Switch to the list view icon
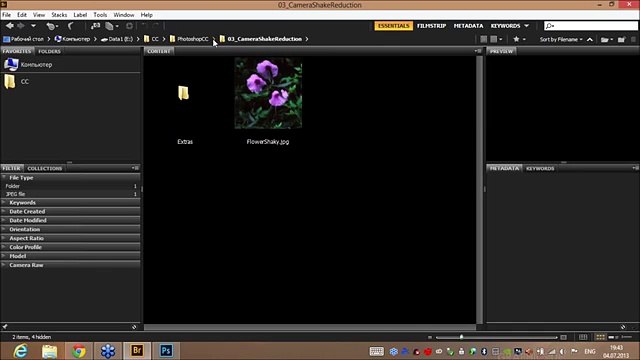Screen dimensions: 640x360 [x=627, y=337]
